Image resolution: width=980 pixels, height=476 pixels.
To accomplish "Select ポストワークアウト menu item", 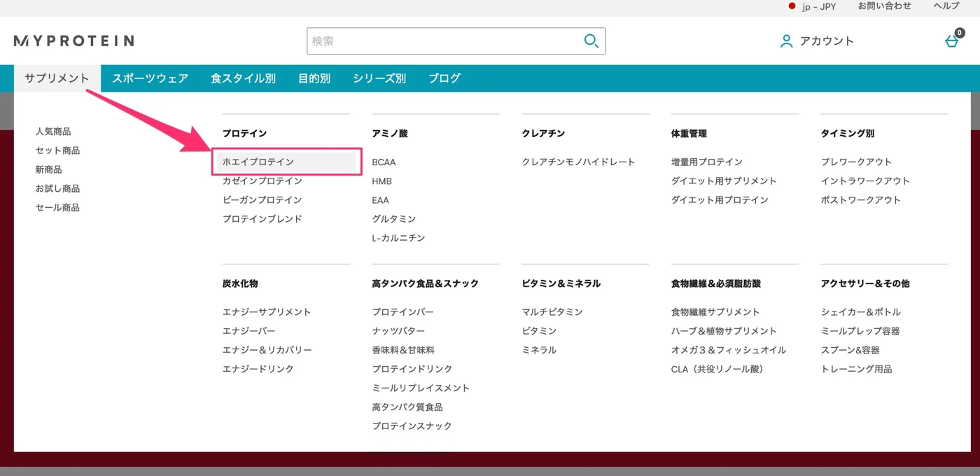I will click(x=861, y=199).
